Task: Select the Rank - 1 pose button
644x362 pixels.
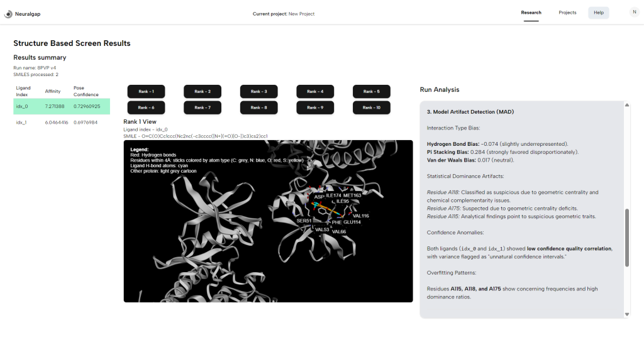Action: coord(146,91)
